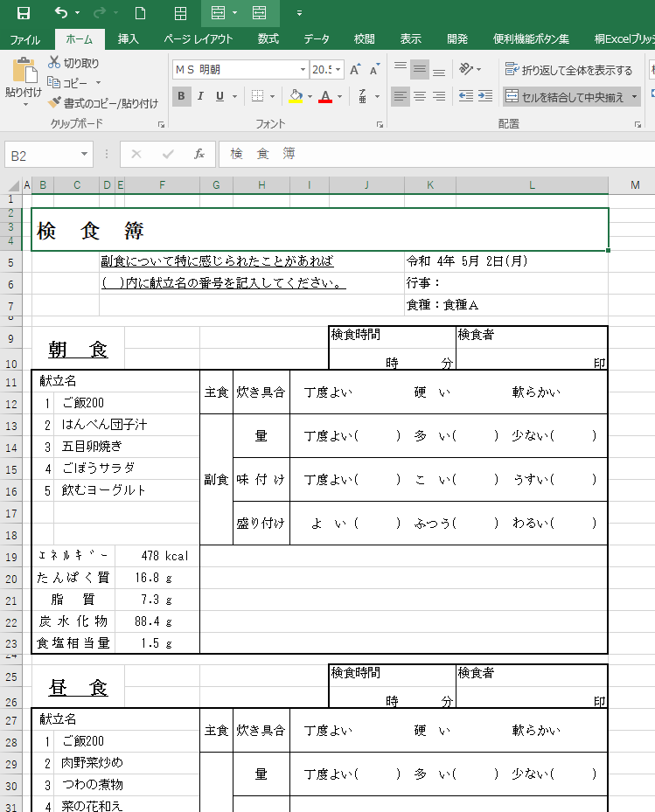Image resolution: width=655 pixels, height=812 pixels.
Task: Decrease the indent
Action: click(x=466, y=96)
